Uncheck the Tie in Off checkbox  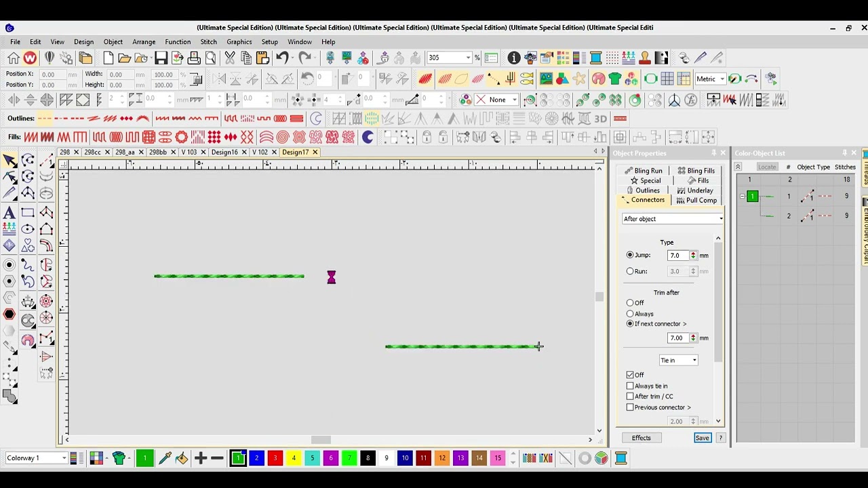pyautogui.click(x=630, y=375)
